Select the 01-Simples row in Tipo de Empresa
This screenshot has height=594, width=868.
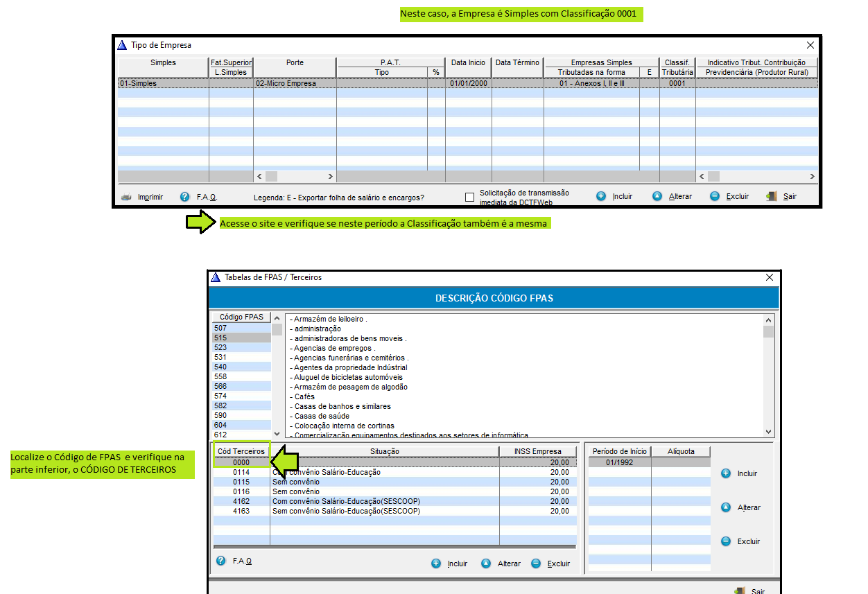tap(468, 83)
